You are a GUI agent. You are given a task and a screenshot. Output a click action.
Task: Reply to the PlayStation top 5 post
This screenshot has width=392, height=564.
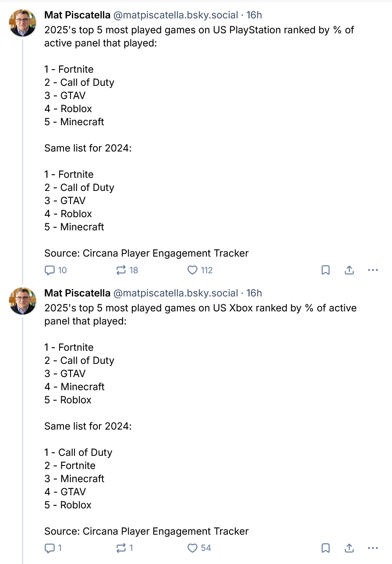(x=50, y=270)
